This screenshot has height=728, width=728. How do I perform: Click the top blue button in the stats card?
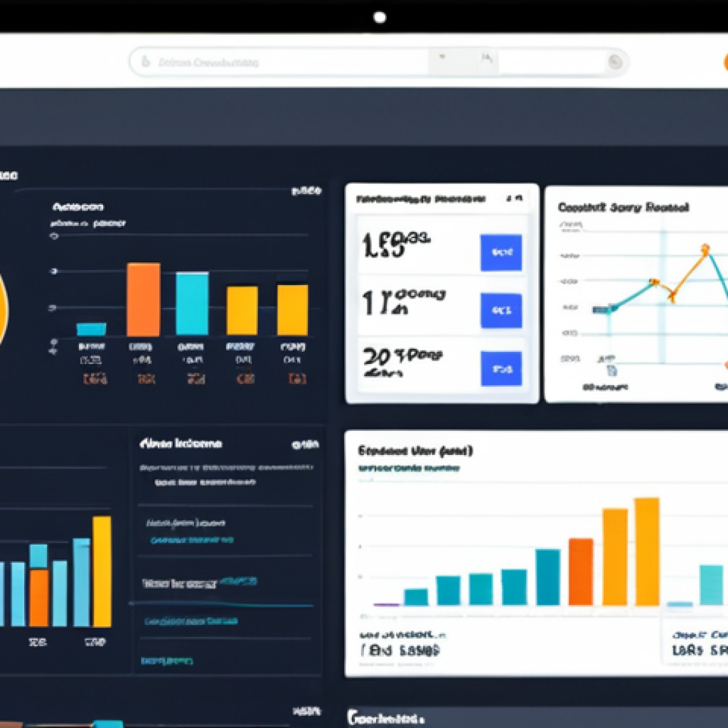click(501, 252)
